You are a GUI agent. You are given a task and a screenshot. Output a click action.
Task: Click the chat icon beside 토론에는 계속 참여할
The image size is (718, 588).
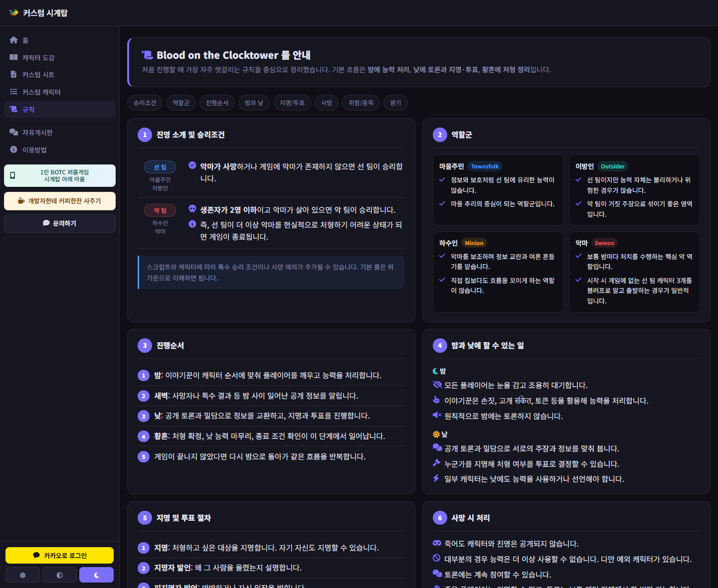pos(437,574)
